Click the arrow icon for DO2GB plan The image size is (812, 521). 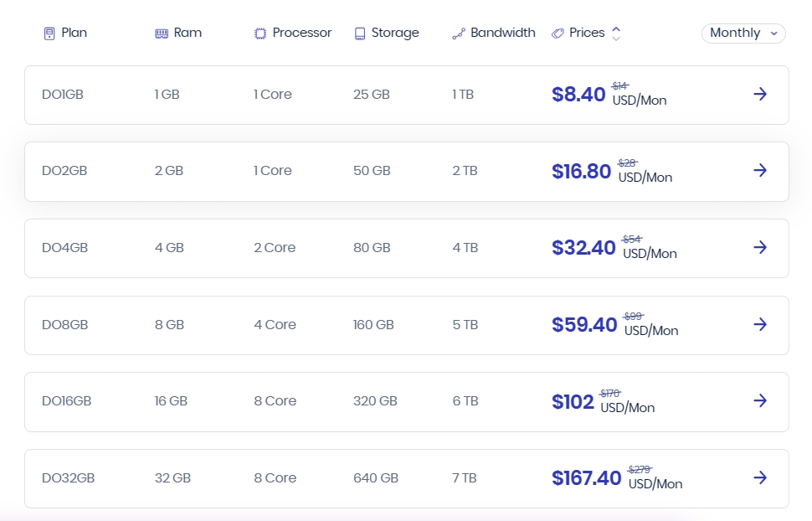coord(760,171)
